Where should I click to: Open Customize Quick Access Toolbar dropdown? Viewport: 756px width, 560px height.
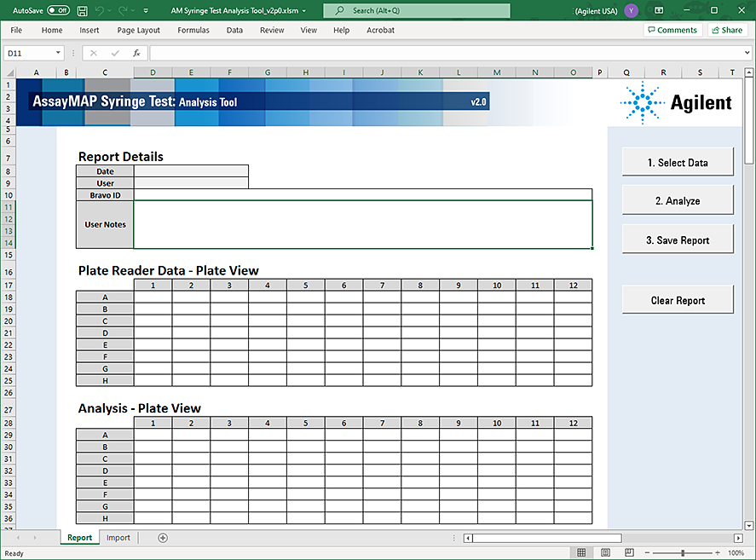point(146,10)
